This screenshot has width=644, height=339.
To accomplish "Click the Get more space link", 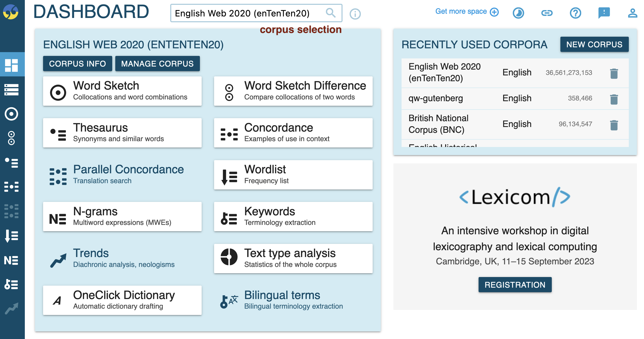I will [461, 11].
